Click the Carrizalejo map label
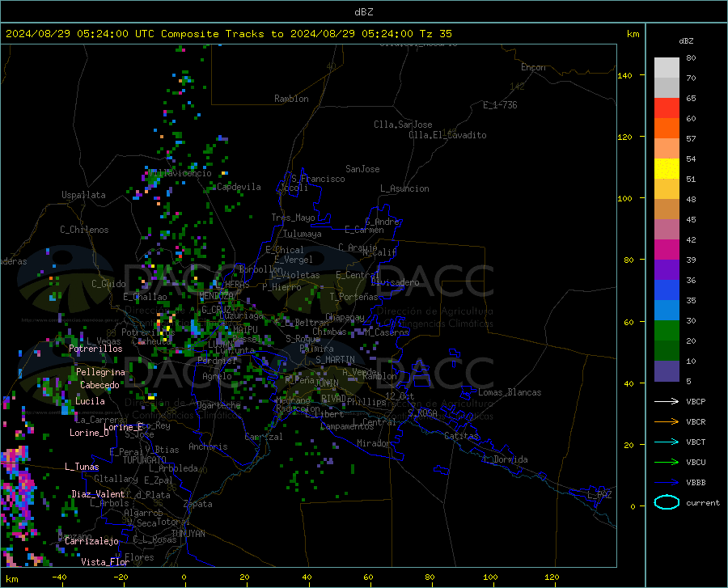The height and width of the screenshot is (588, 728). 91,541
